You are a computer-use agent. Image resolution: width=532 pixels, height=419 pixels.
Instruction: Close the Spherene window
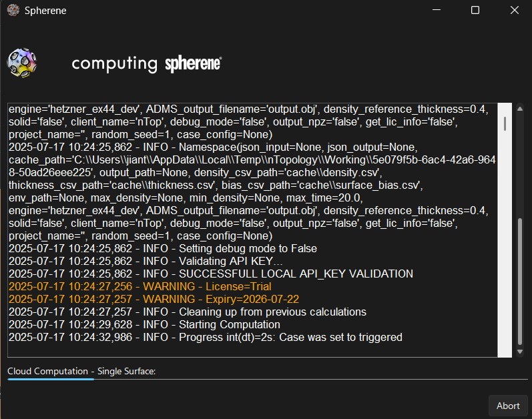coord(514,11)
